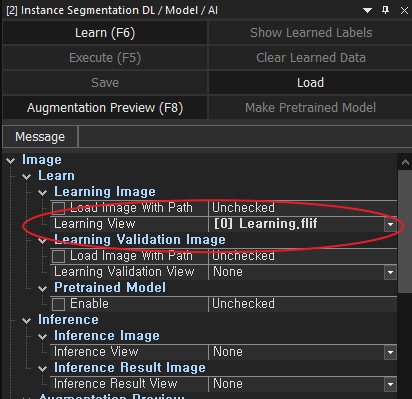Click Make Pretrained Model button
This screenshot has width=412, height=399.
[x=311, y=108]
